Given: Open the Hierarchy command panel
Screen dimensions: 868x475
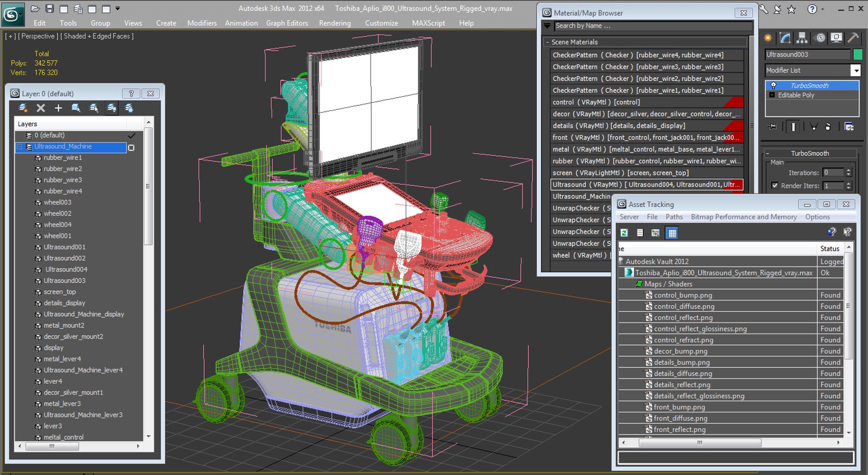Looking at the screenshot, I should point(802,38).
